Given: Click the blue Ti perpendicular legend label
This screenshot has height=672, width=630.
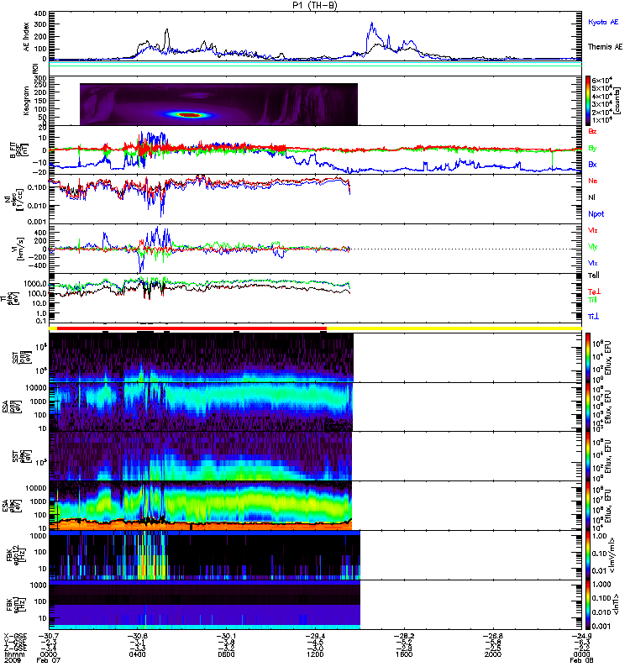Looking at the screenshot, I should 593,317.
